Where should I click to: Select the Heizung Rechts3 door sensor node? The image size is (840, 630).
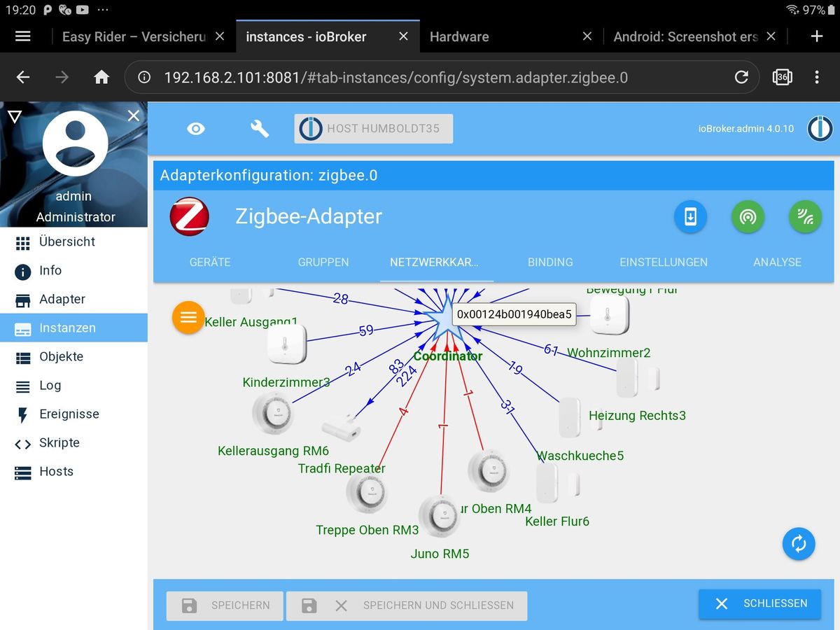(637, 379)
